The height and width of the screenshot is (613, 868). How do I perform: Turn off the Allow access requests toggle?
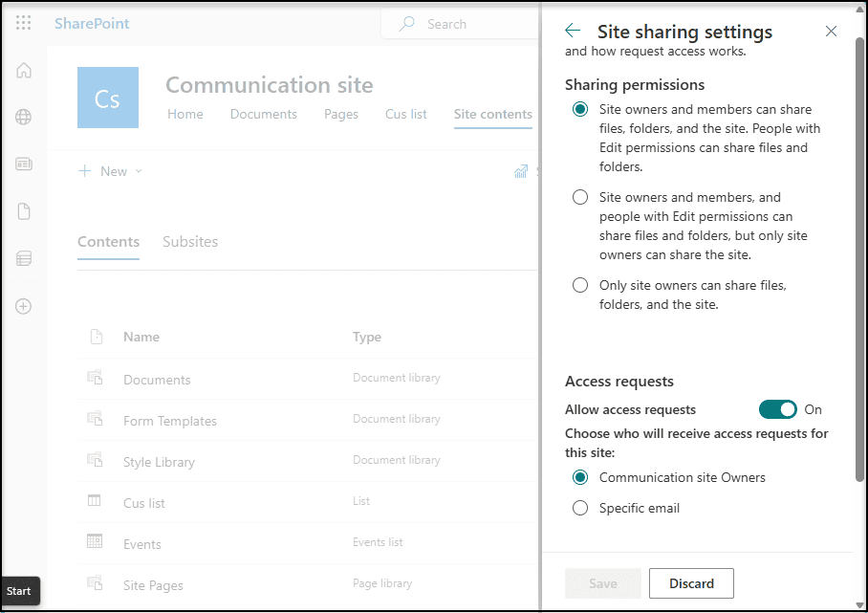[778, 408]
